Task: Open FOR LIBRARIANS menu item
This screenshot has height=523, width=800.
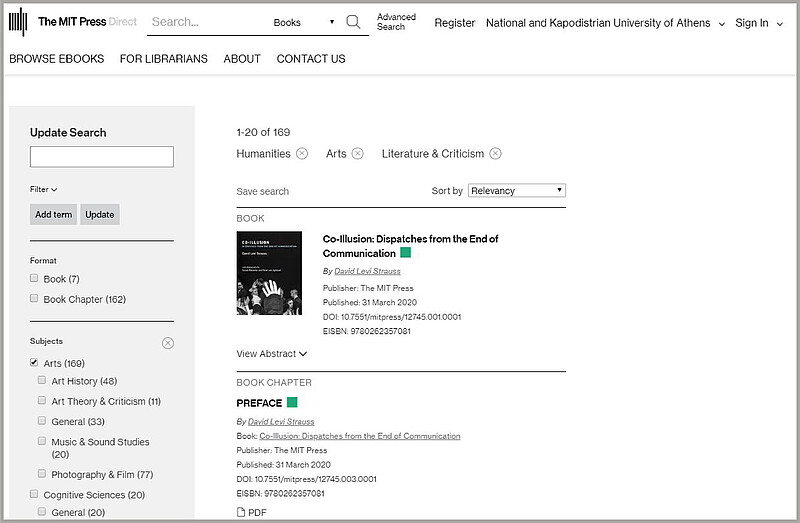Action: click(x=164, y=59)
